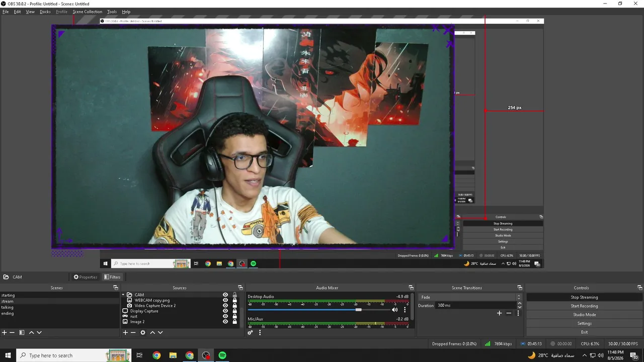The height and width of the screenshot is (362, 644).
Task: Open Spotify from the Windows taskbar
Action: tap(222, 355)
